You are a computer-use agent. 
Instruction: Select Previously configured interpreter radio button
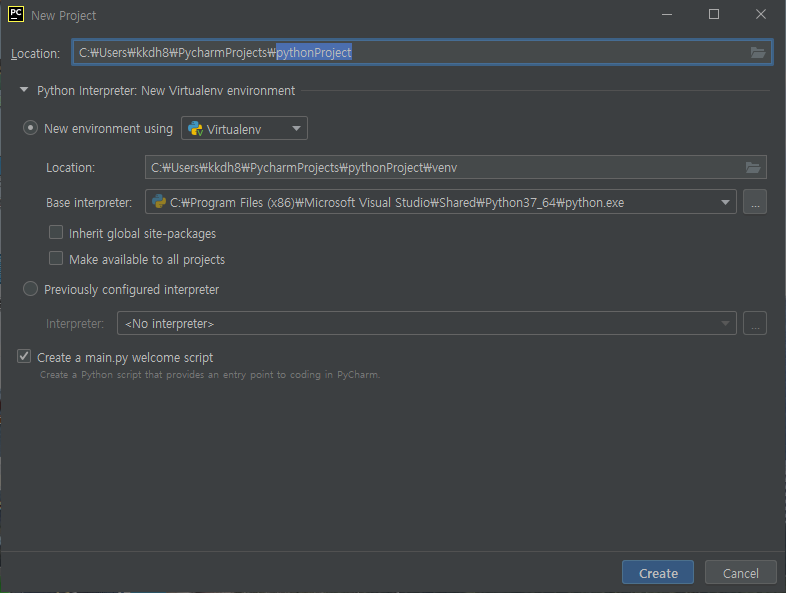tap(30, 289)
